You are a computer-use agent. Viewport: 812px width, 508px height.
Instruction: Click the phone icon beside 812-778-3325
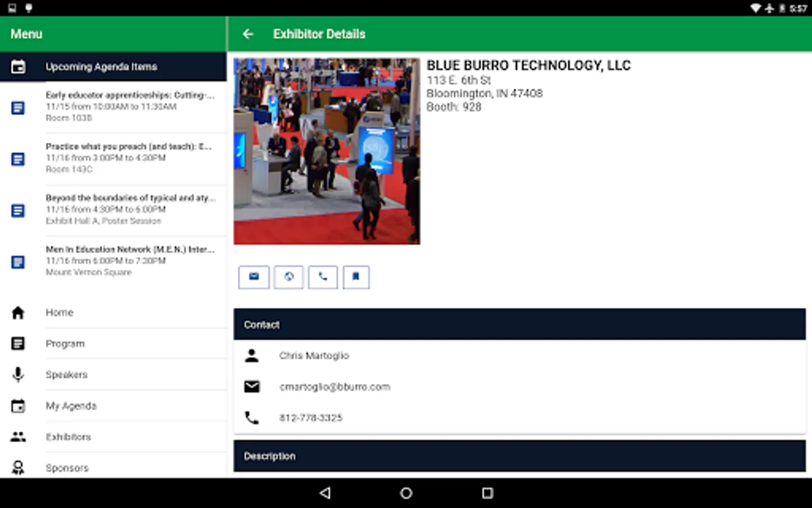[x=251, y=418]
